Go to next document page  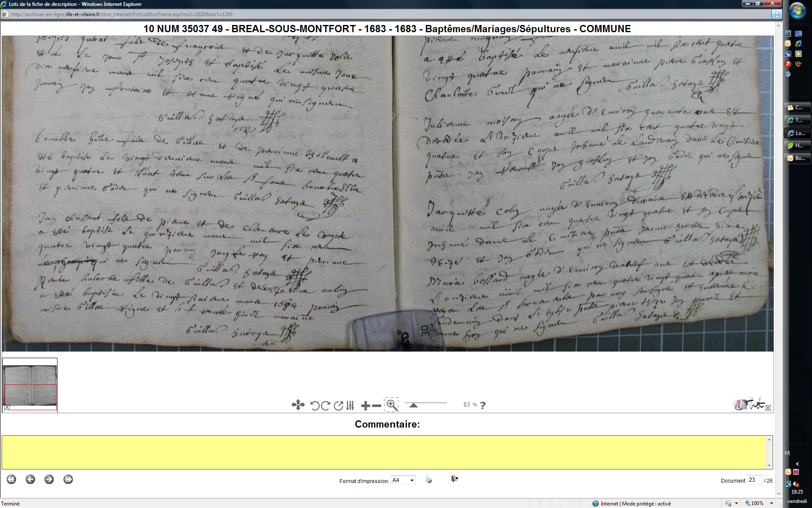point(49,479)
